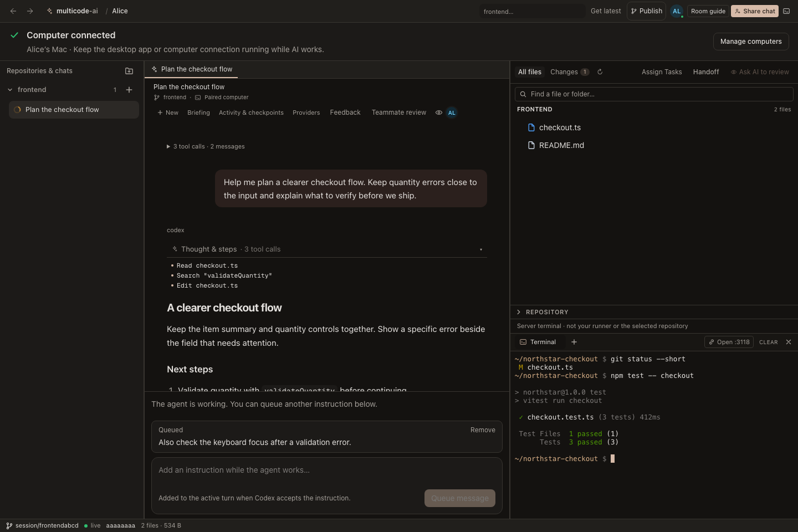
Task: Switch to the Changes tab
Action: [569, 72]
